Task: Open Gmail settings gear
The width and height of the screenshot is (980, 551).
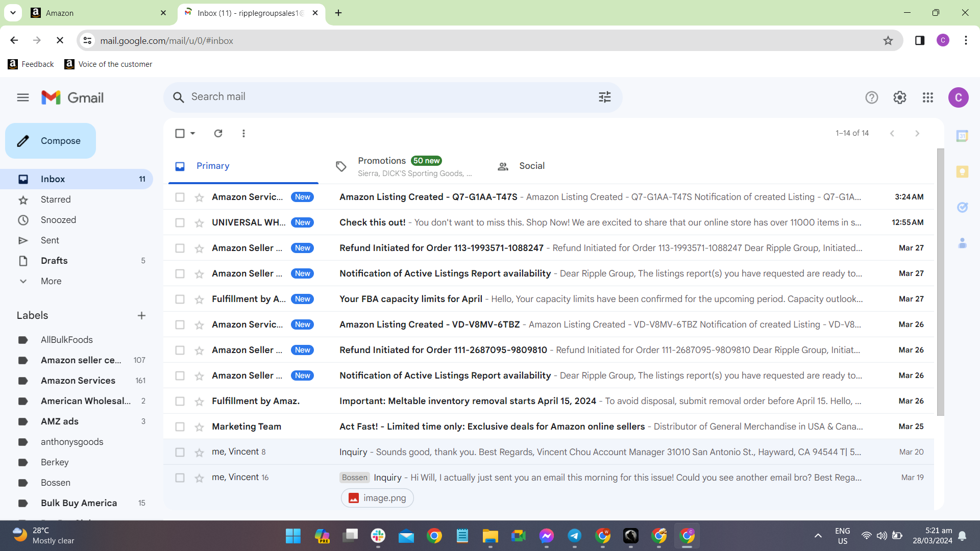Action: tap(900, 97)
